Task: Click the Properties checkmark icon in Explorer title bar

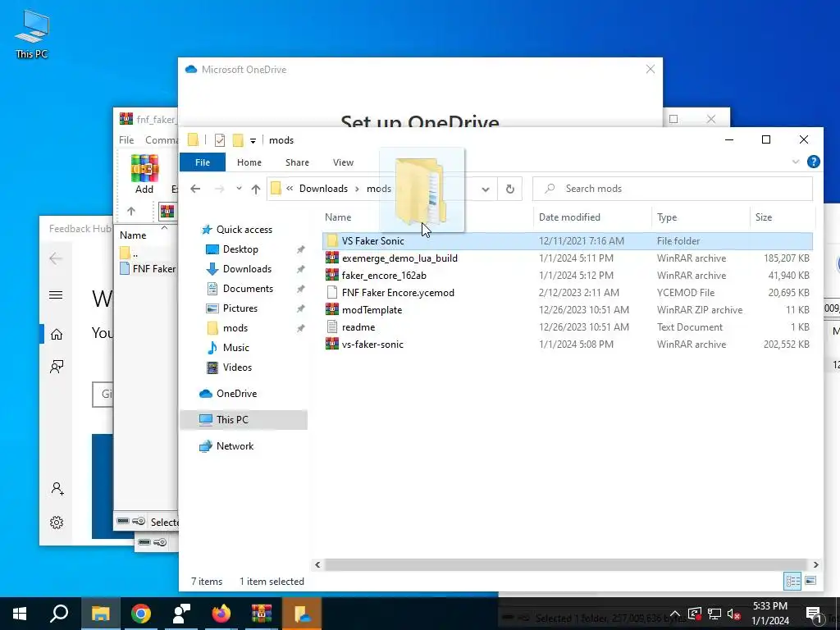Action: pos(220,139)
